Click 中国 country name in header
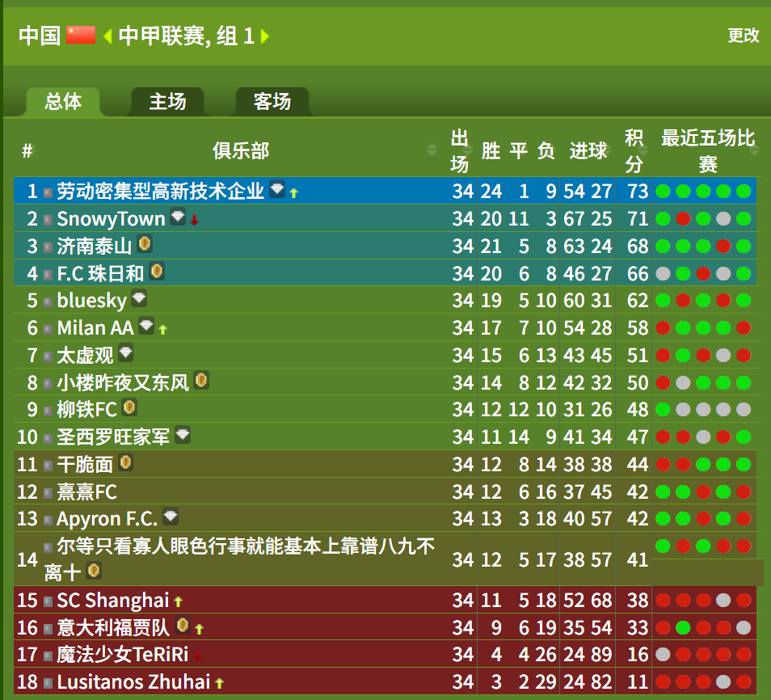The height and width of the screenshot is (700, 771). point(40,36)
